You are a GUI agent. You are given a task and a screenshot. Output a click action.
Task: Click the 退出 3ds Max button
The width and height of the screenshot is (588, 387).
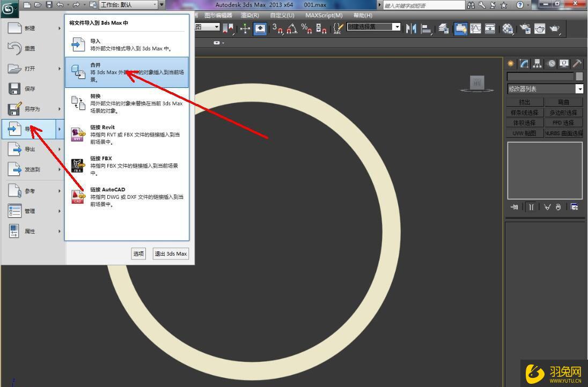point(171,254)
